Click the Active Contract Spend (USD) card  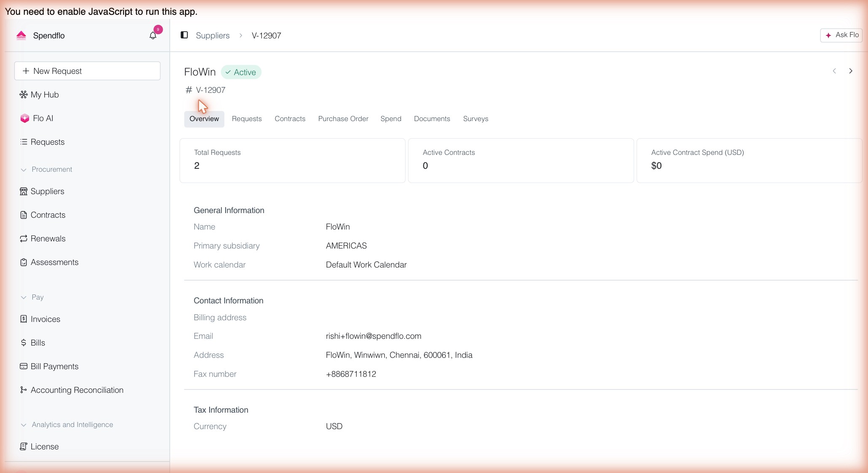pyautogui.click(x=749, y=160)
